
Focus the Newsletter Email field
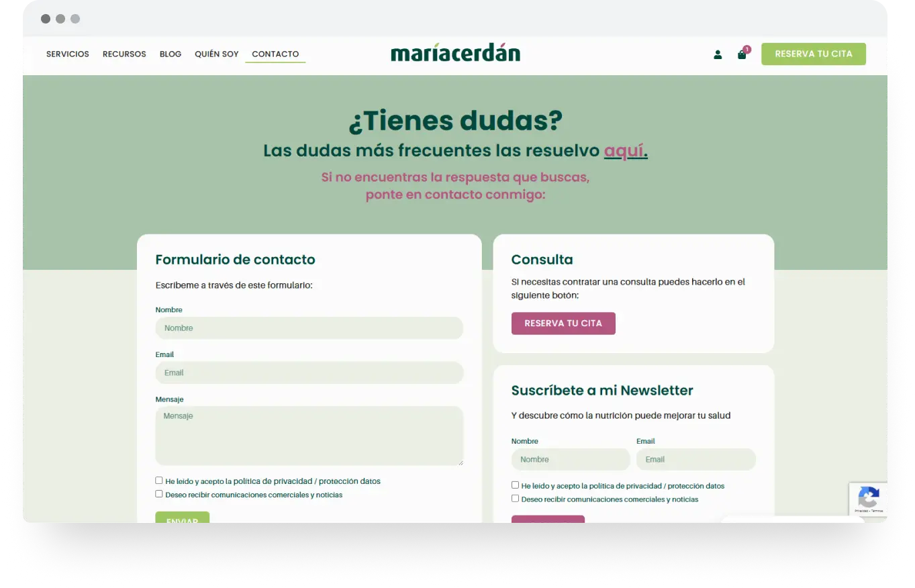click(696, 459)
